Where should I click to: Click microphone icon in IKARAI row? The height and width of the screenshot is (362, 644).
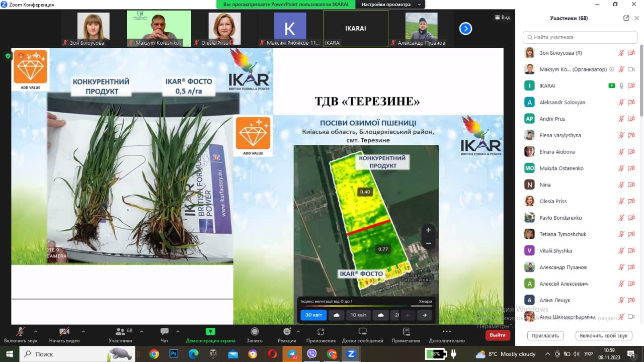[x=621, y=86]
